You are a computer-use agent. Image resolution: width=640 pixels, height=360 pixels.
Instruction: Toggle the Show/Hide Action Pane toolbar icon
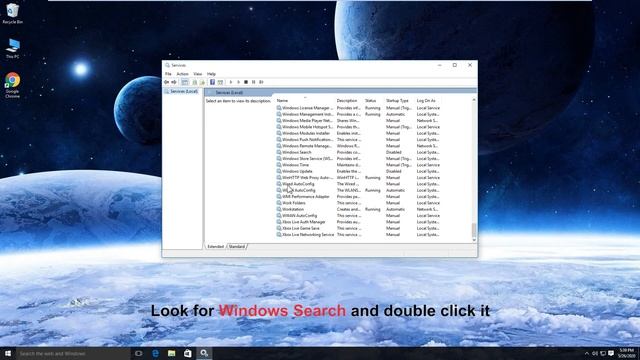220,82
